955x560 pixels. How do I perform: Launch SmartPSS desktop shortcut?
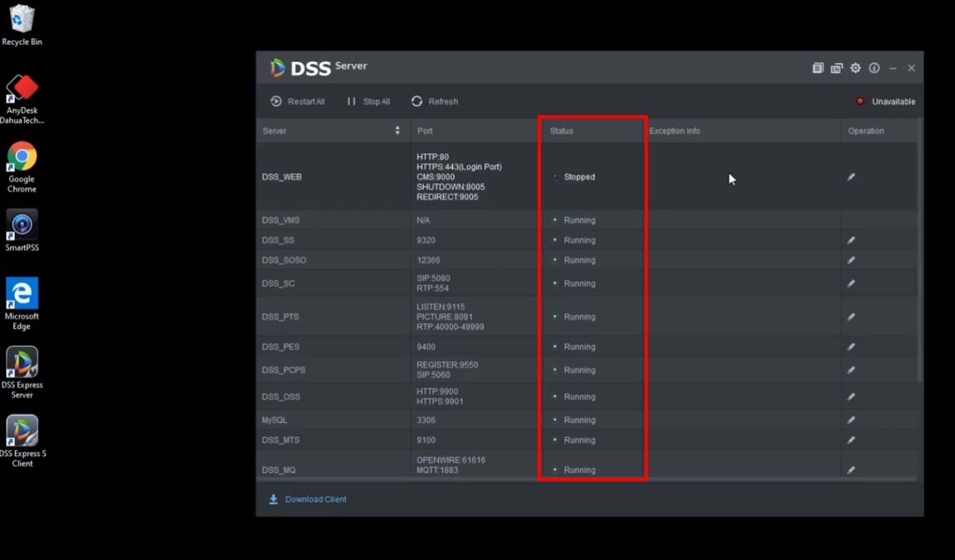(x=22, y=231)
